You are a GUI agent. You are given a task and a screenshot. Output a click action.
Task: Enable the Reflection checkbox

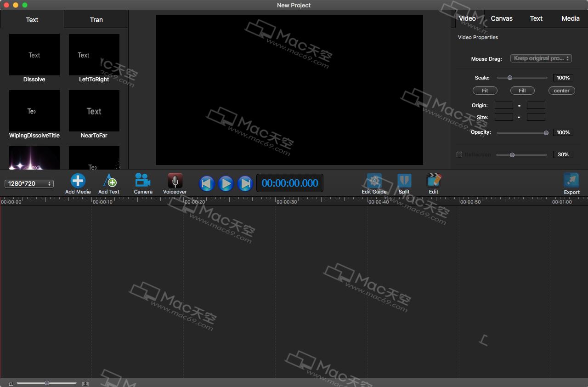[459, 154]
